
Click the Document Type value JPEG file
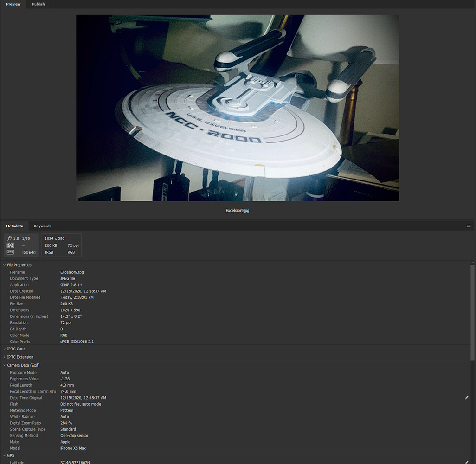click(67, 278)
